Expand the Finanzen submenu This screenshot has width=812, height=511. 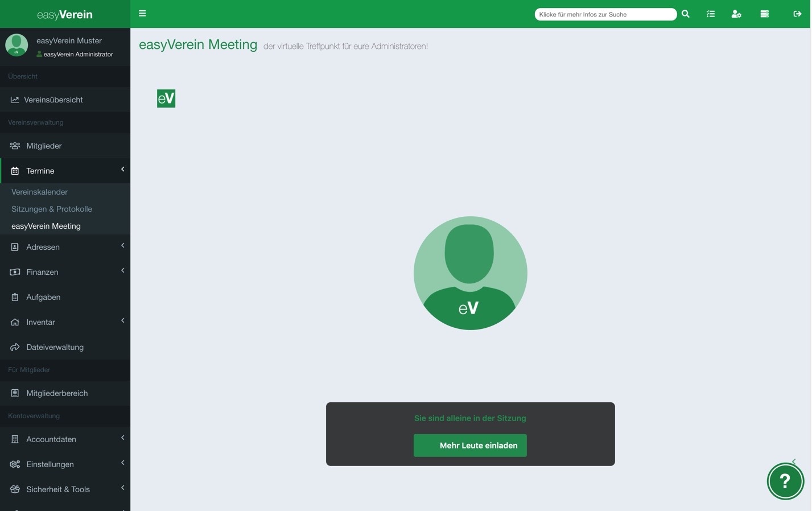click(122, 271)
